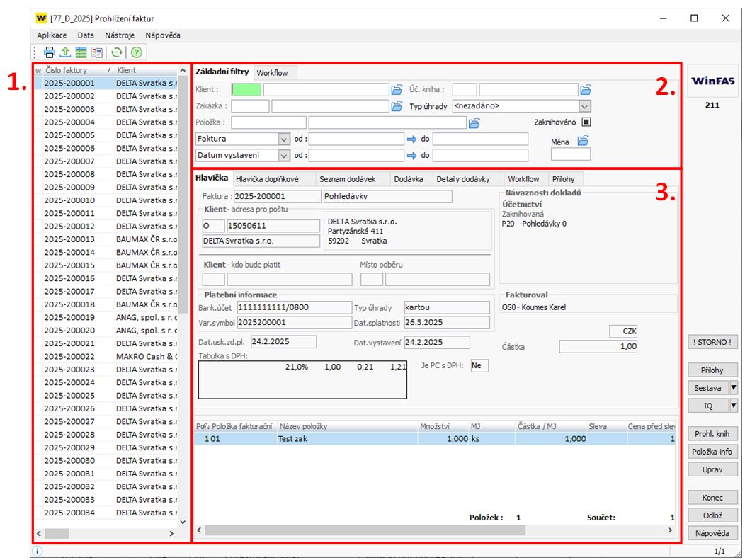
Task: Click the documents copy toolbar icon
Action: pos(98,52)
